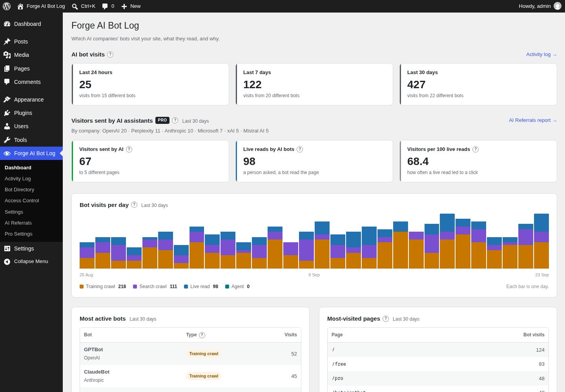Open the AI Referrals report link
The height and width of the screenshot is (392, 565).
pos(533,120)
